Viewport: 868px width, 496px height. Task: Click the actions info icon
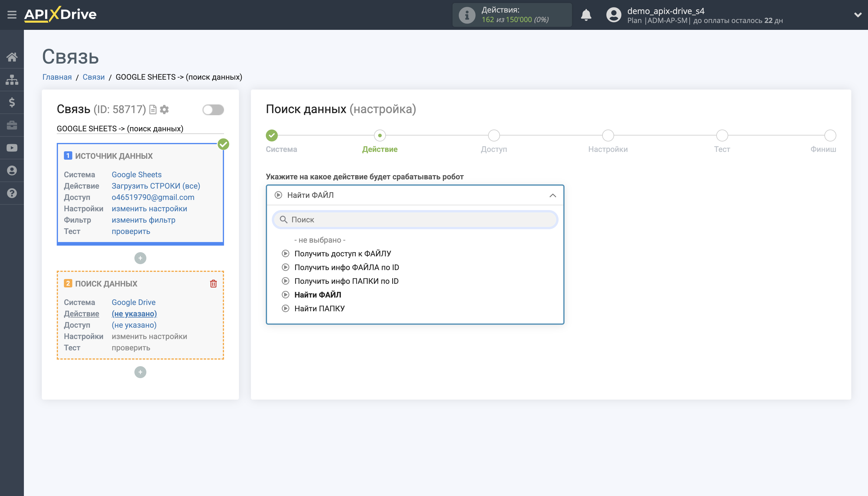[467, 15]
